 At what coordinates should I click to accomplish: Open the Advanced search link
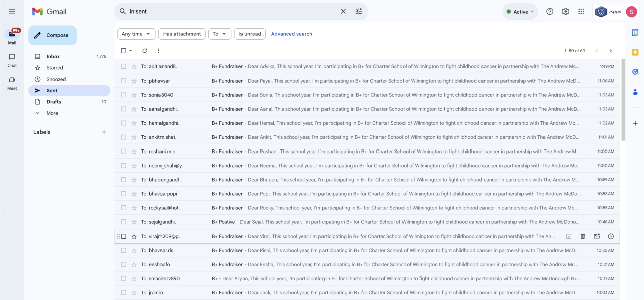[292, 34]
